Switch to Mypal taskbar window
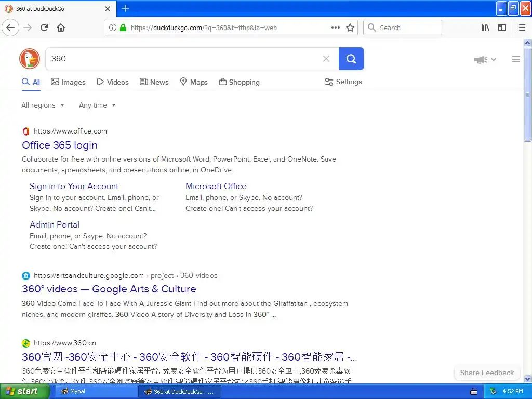532x399 pixels. pos(96,392)
